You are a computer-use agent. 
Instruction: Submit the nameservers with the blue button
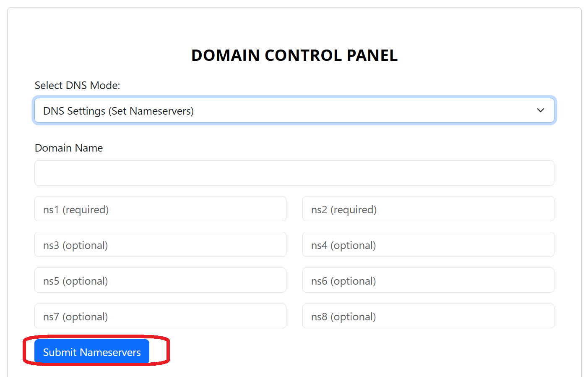[92, 352]
